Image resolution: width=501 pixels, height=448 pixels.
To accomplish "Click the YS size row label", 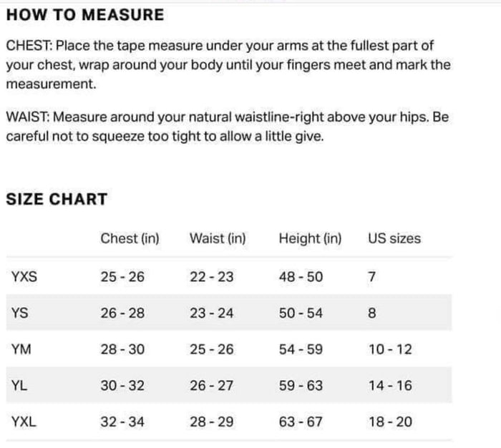I will click(20, 313).
